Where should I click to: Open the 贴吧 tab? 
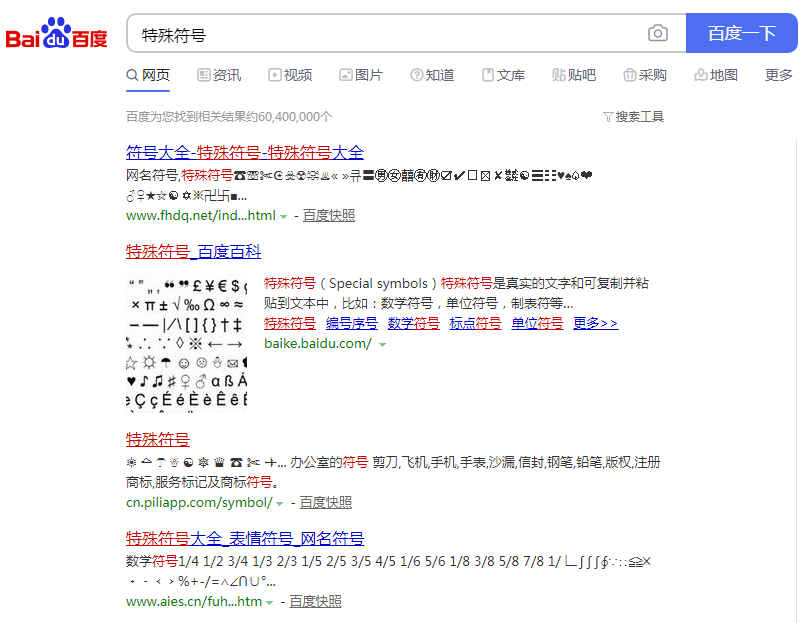tap(574, 75)
